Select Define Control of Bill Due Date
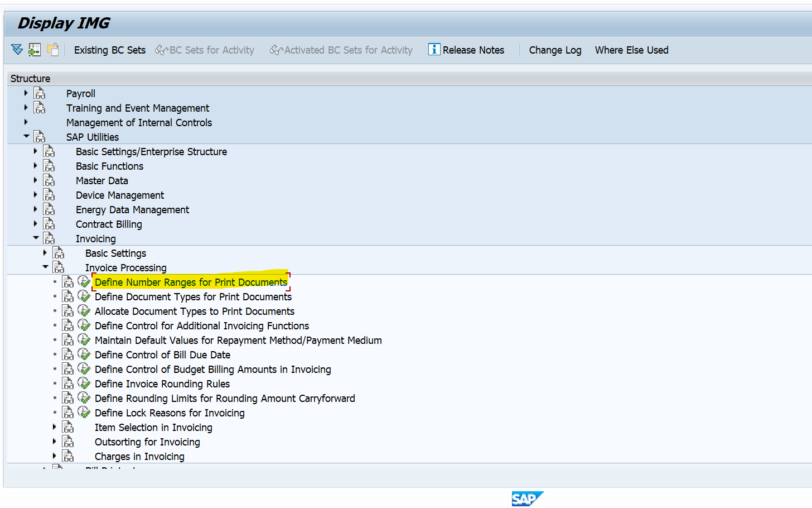 point(162,354)
